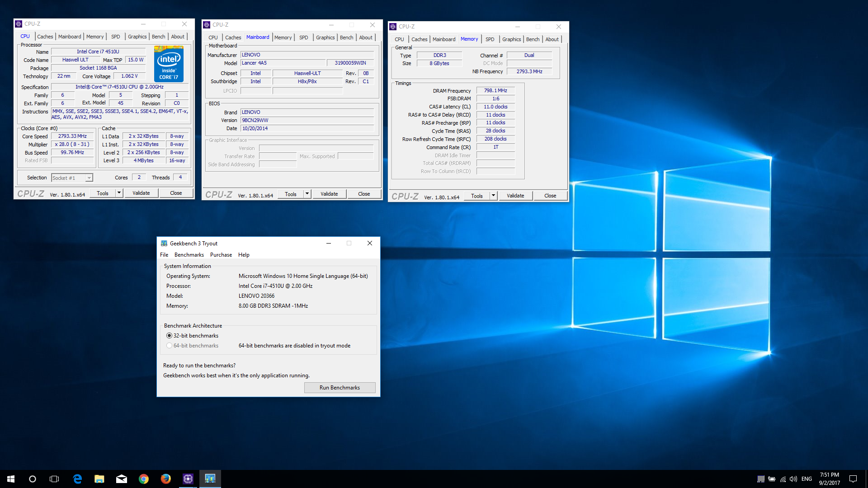Click Tools button in Mainboard window
The width and height of the screenshot is (868, 488).
tap(291, 194)
